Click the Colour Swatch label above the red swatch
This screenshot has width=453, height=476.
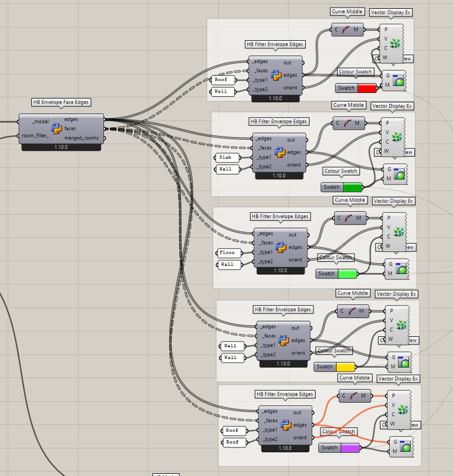click(355, 72)
